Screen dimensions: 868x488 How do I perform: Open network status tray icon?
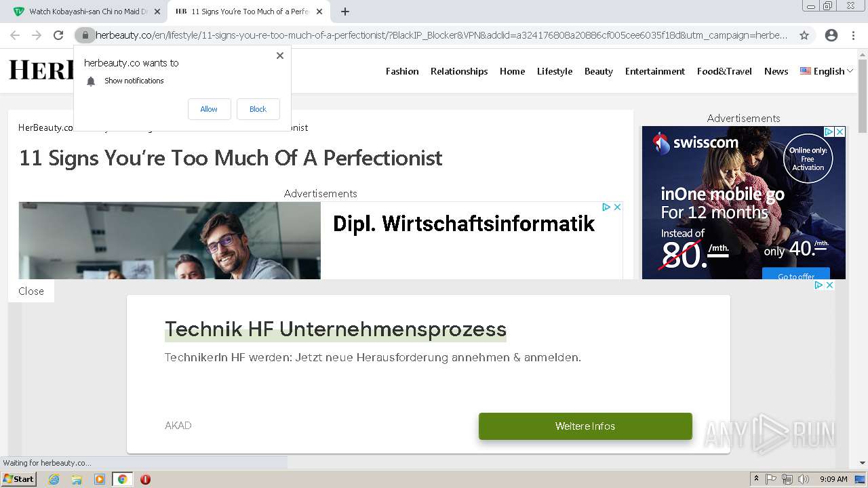pos(787,479)
